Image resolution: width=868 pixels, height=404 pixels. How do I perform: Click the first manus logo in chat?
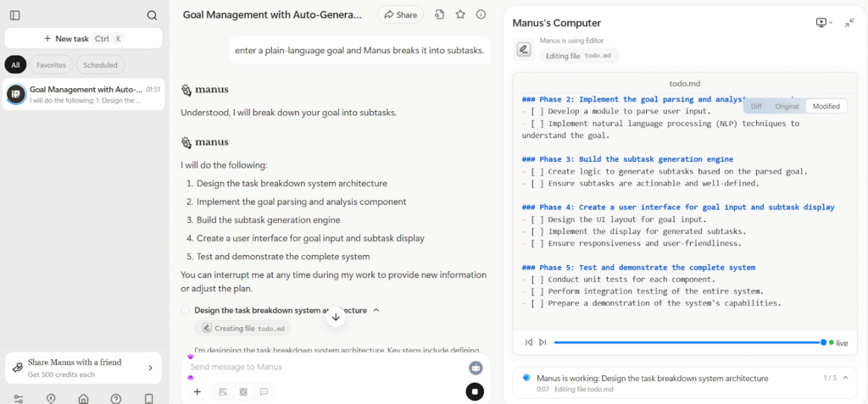tap(205, 90)
